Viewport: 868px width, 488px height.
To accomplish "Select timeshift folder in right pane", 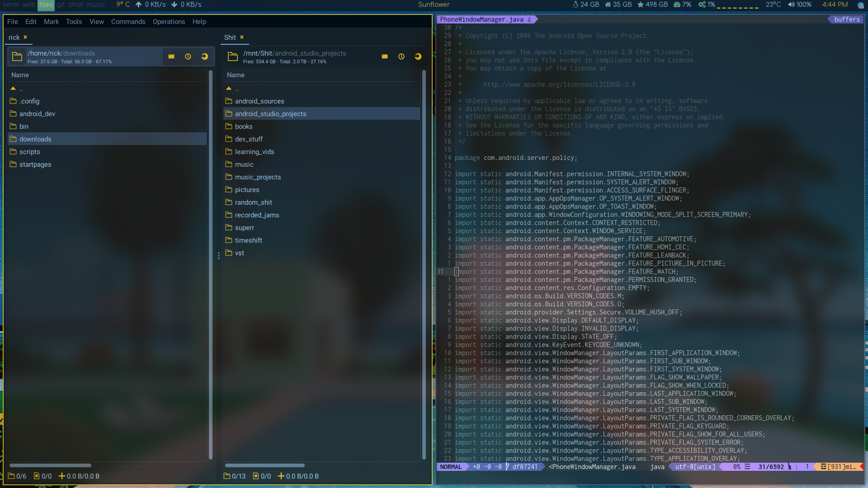I will (x=322, y=240).
